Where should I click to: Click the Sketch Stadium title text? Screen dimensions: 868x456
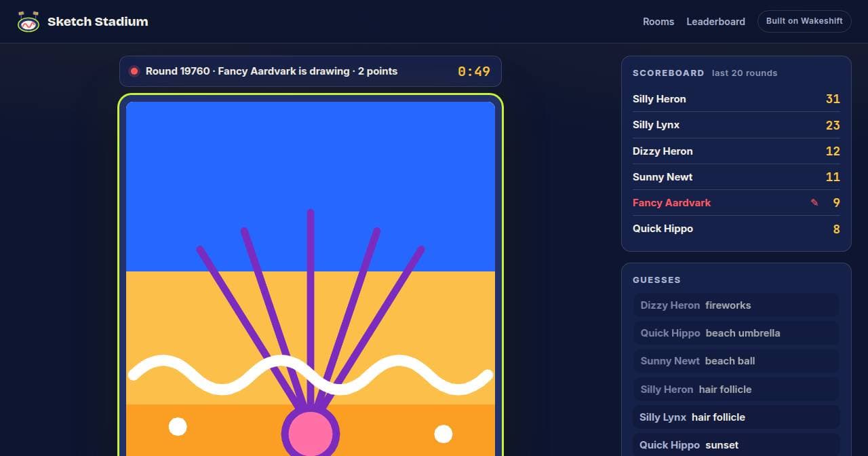click(98, 22)
